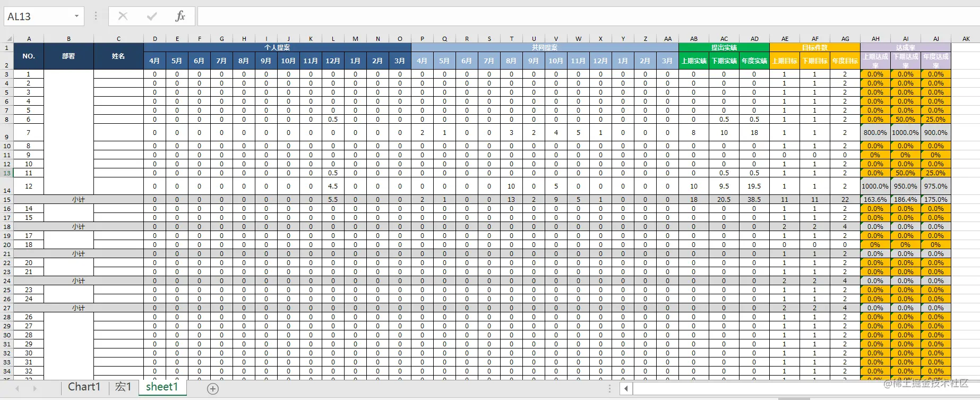Viewport: 980px width, 400px height.
Task: Click the 20.5 cell in row 15
Action: point(724,200)
